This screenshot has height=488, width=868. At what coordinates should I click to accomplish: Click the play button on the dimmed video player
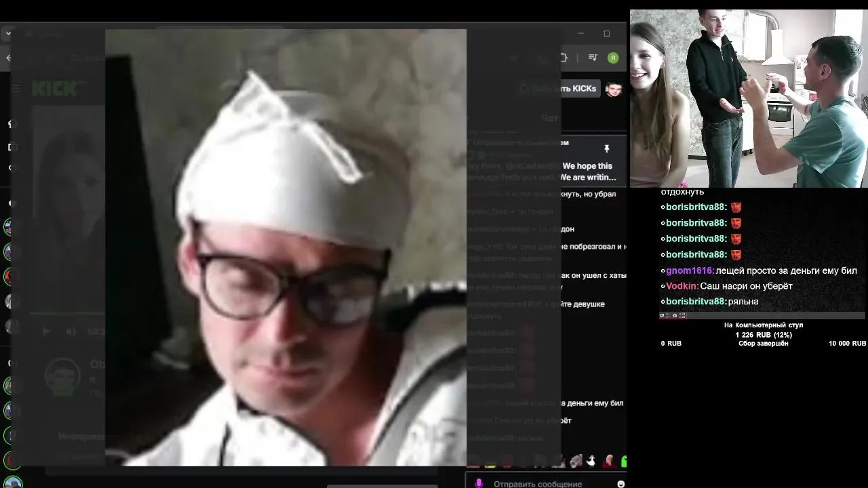46,331
